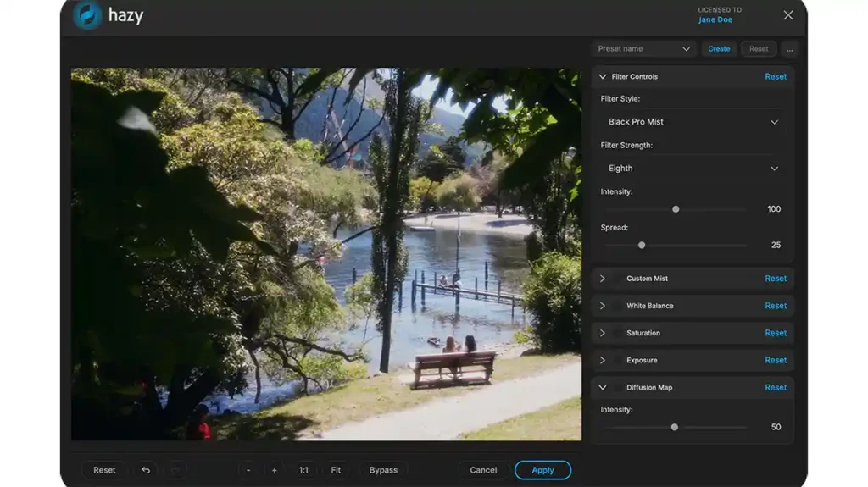Reset the Filter Controls section

coord(775,77)
